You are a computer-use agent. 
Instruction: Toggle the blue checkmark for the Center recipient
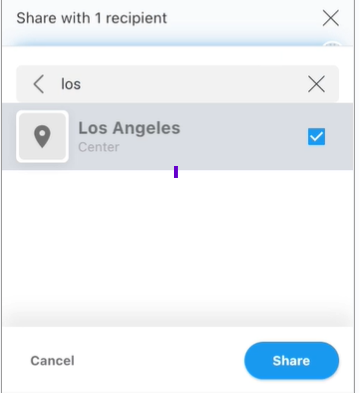[x=316, y=137]
